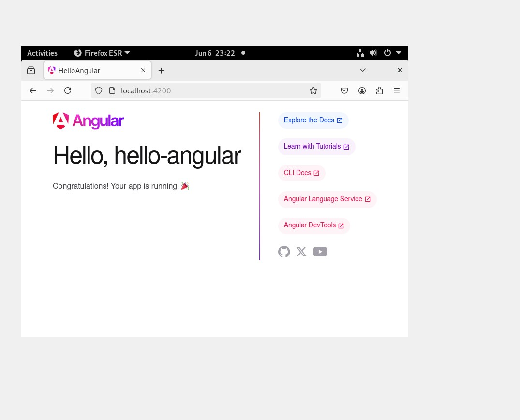
Task: Open the Explore the Docs link
Action: 313,120
